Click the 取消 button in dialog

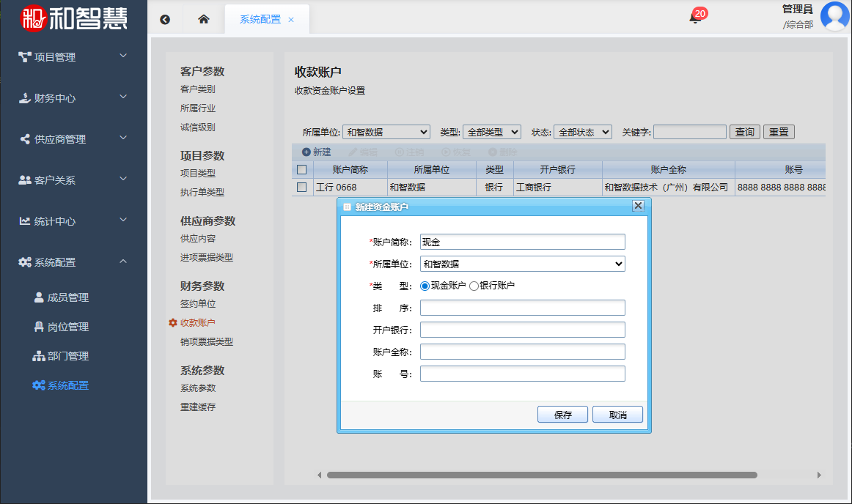point(618,415)
